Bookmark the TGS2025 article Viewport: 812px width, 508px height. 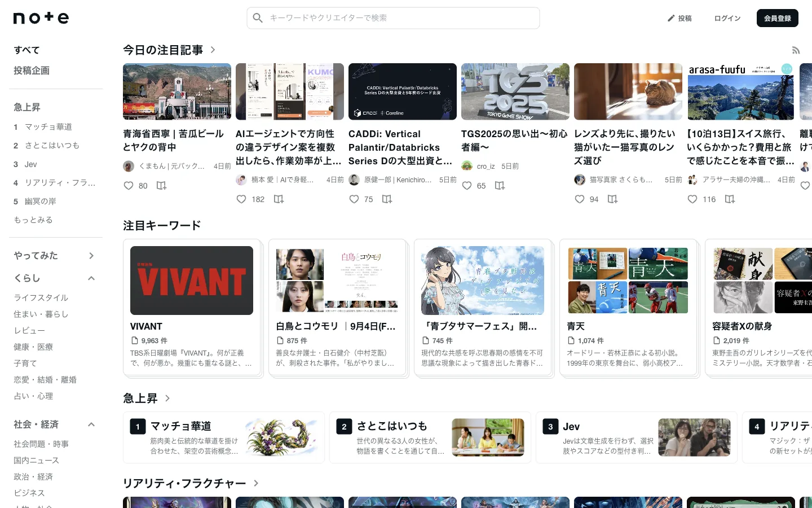pyautogui.click(x=500, y=186)
